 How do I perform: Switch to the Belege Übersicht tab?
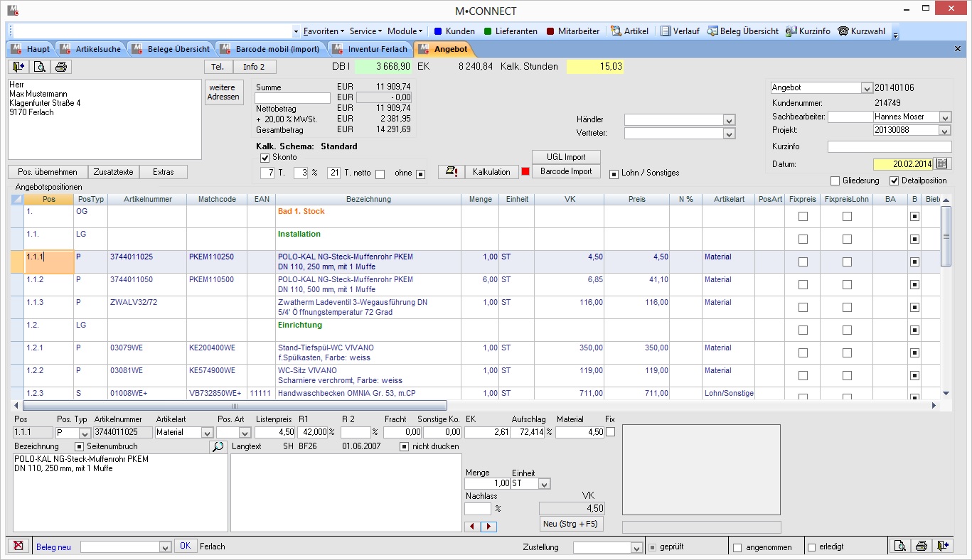point(171,49)
